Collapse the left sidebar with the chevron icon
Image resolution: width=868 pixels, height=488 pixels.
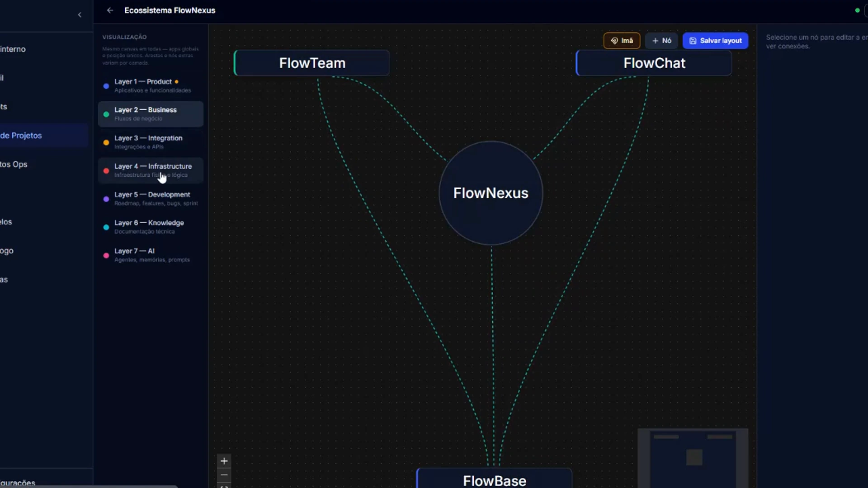(x=80, y=15)
